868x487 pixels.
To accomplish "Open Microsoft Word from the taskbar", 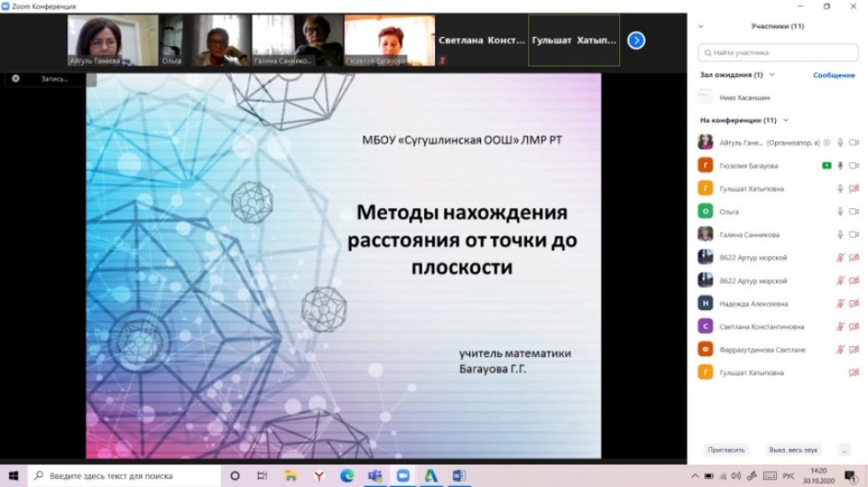I will 459,475.
